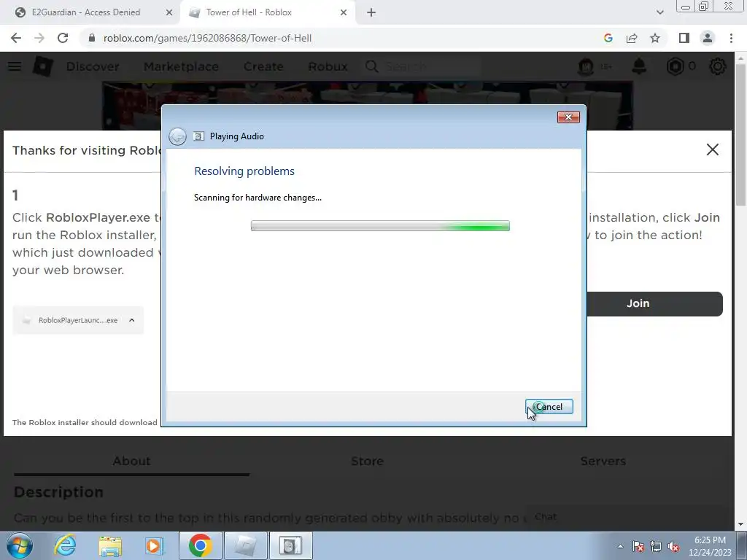Click the Roblox logo
This screenshot has width=747, height=560.
click(42, 66)
